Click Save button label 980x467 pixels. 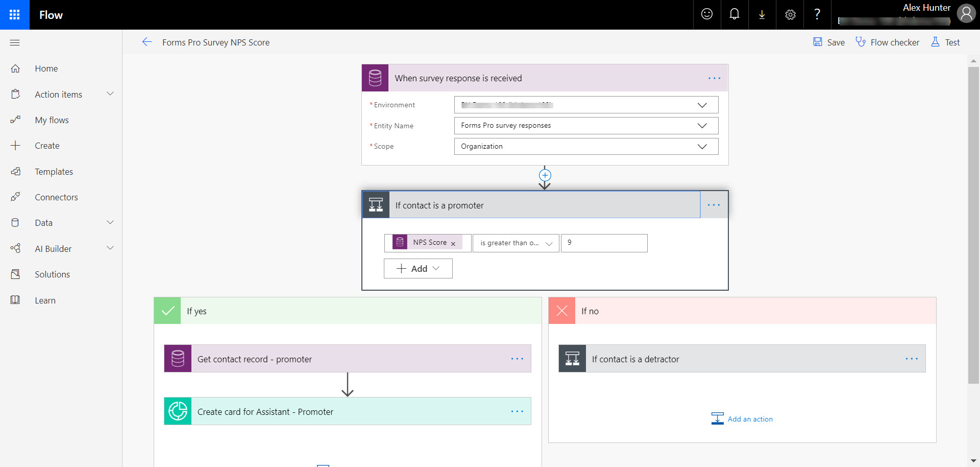click(x=836, y=42)
